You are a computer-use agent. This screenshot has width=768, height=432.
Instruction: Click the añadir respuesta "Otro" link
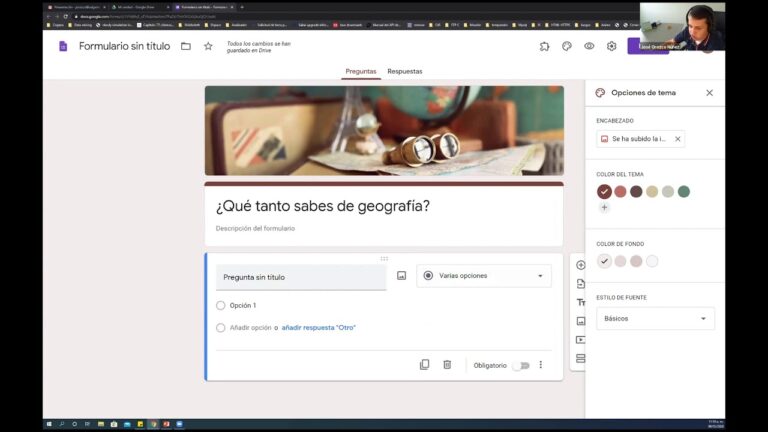pyautogui.click(x=318, y=328)
